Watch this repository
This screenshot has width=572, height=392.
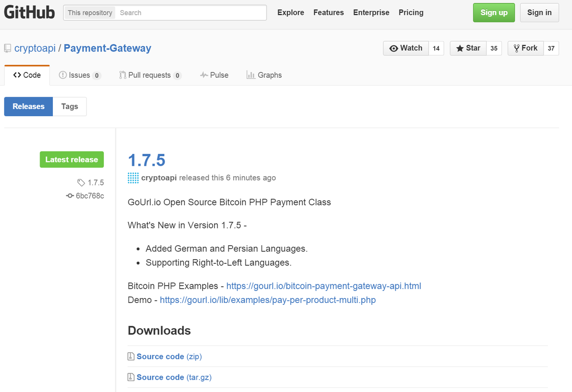406,48
